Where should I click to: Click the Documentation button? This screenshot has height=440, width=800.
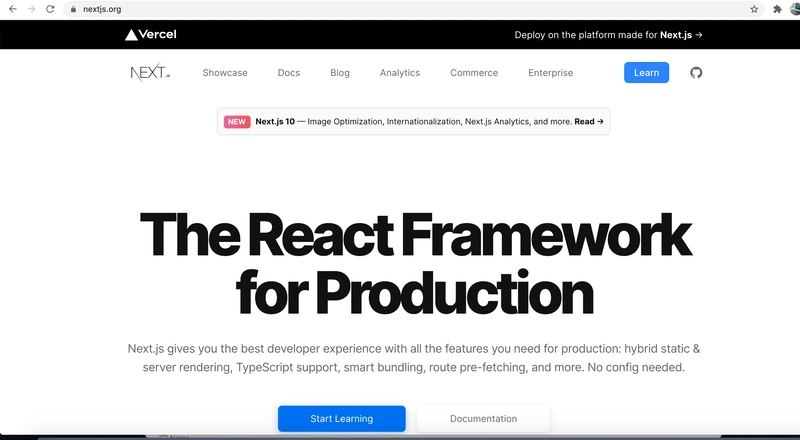pyautogui.click(x=483, y=419)
